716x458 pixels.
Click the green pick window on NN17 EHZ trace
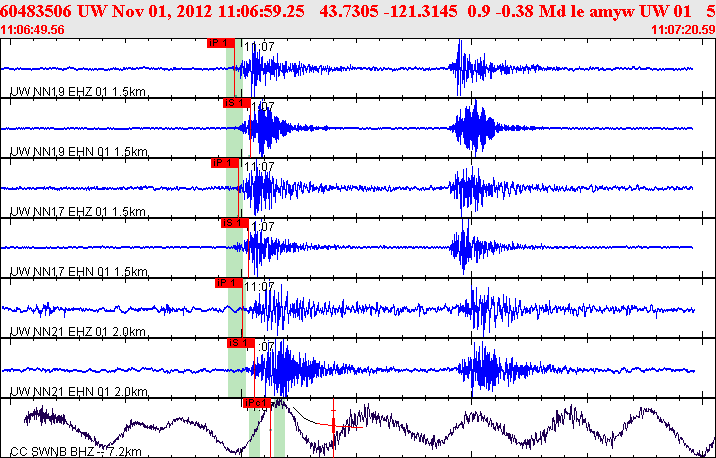234,188
